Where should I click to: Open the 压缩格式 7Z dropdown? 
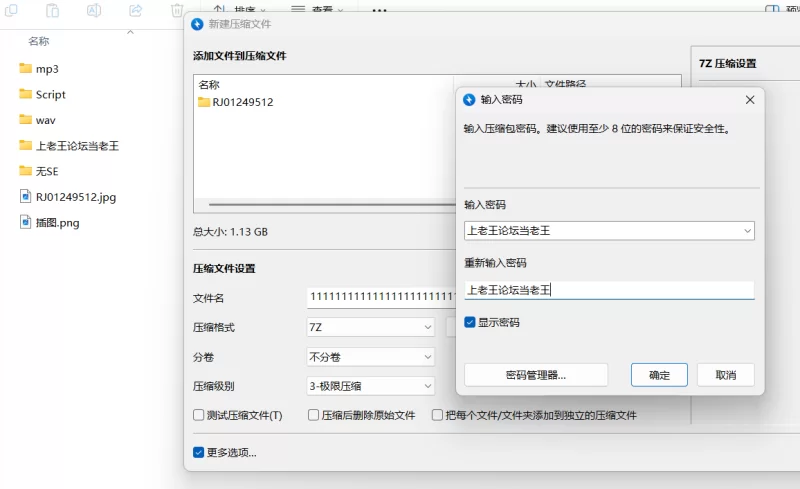coord(427,327)
